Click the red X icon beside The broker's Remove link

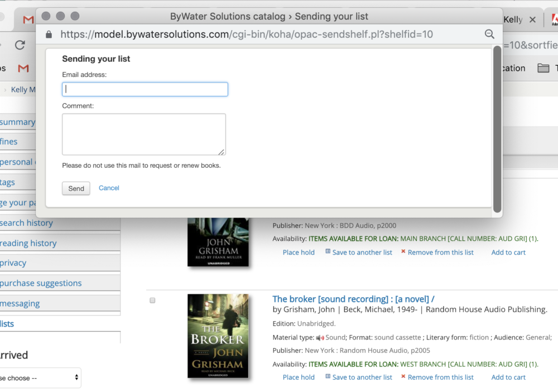pos(403,376)
